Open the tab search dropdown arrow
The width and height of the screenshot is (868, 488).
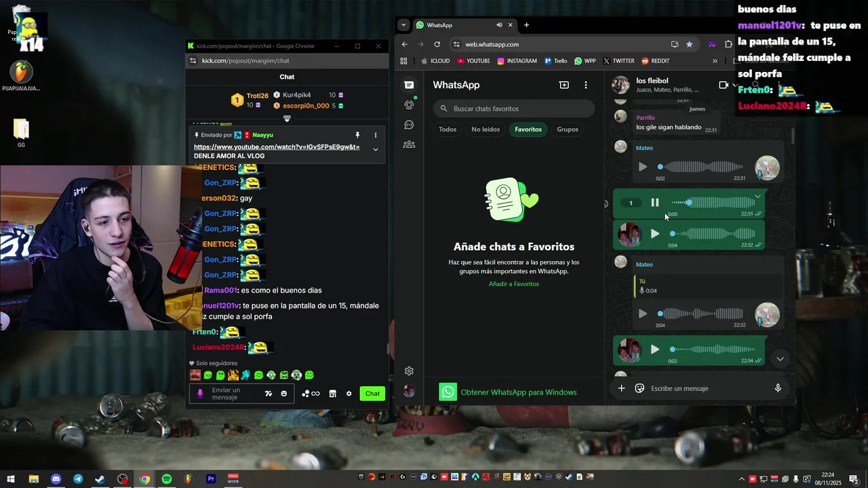[x=403, y=25]
